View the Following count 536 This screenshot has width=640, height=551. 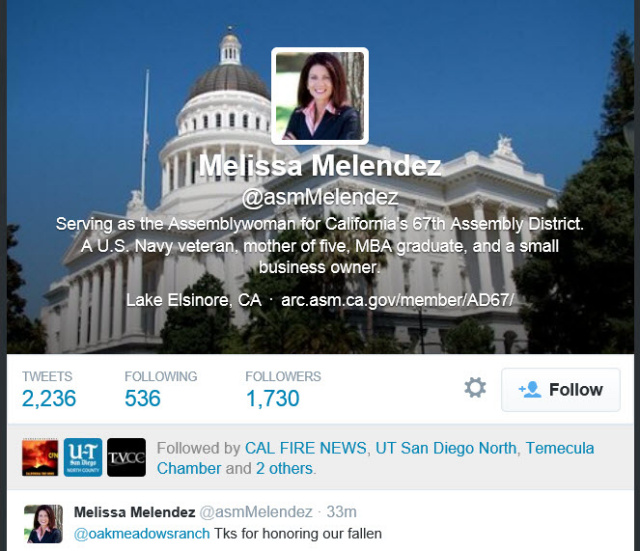142,398
